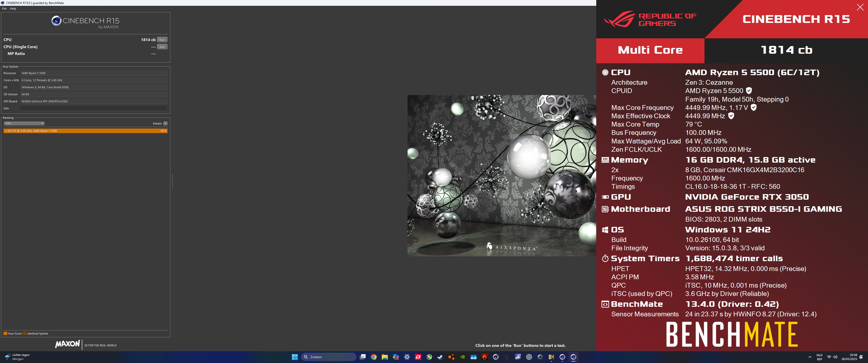Click the ranking Details arrow button
This screenshot has height=363, width=868.
click(x=166, y=124)
